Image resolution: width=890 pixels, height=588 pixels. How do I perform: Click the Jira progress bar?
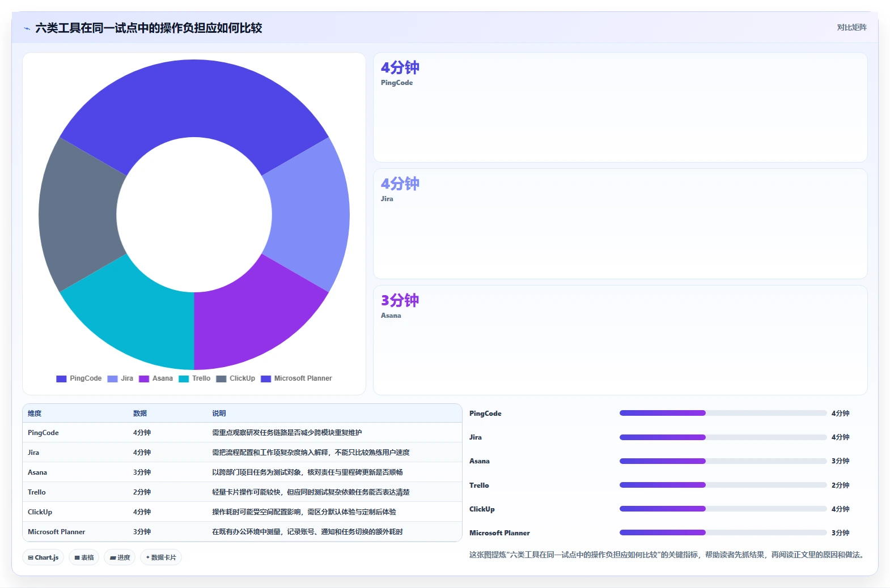click(723, 437)
